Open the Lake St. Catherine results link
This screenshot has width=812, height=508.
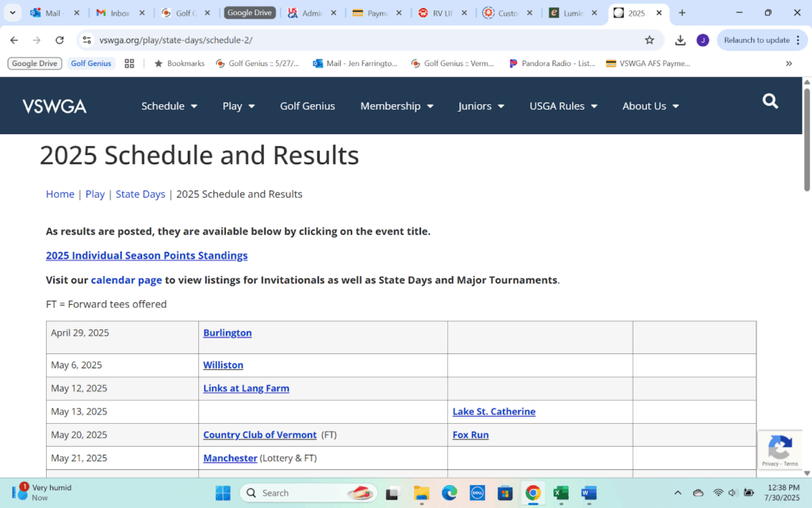493,412
